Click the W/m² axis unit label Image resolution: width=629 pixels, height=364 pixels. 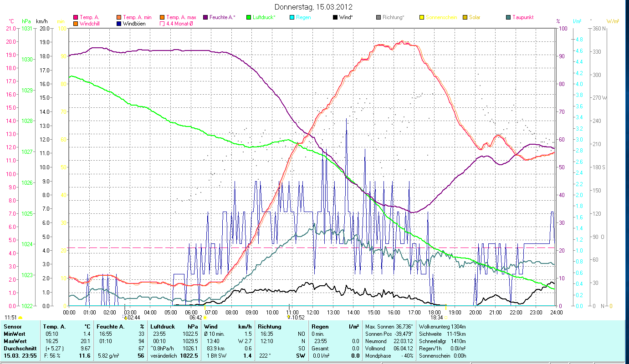613,21
